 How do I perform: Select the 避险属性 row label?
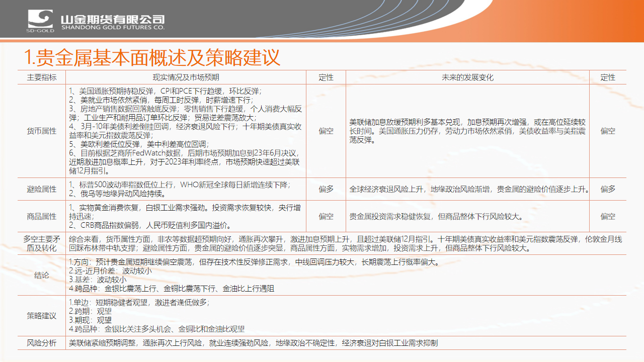(x=42, y=189)
